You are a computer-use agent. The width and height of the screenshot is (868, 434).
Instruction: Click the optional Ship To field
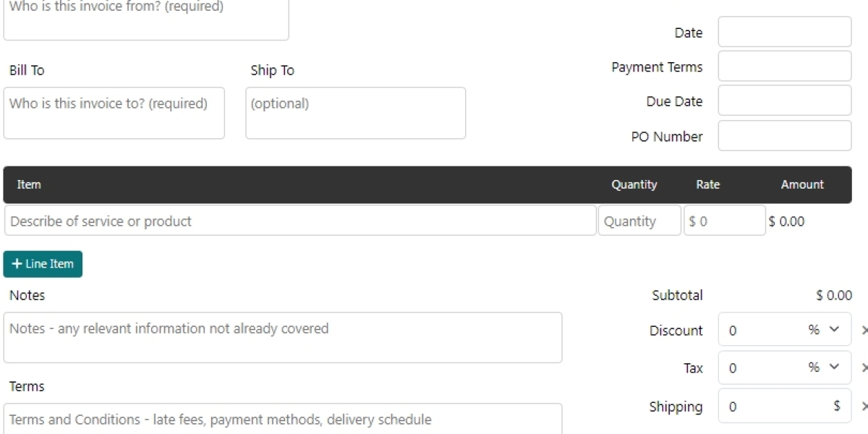[355, 113]
